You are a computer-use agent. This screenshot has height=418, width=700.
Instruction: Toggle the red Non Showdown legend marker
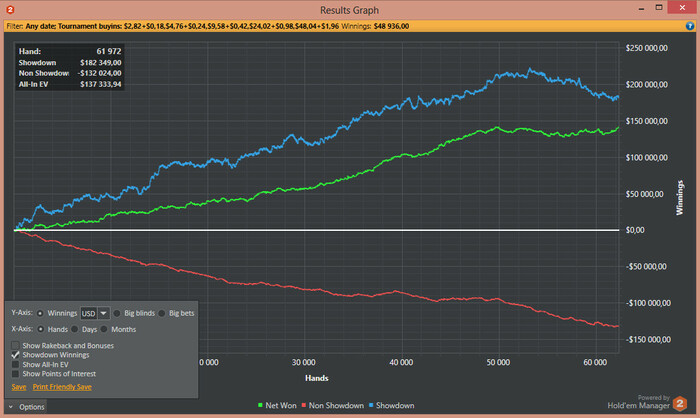(x=304, y=405)
